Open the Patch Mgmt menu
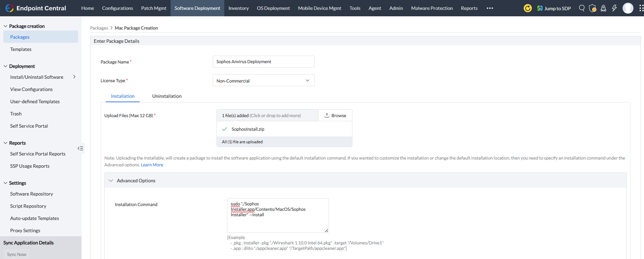 (154, 8)
